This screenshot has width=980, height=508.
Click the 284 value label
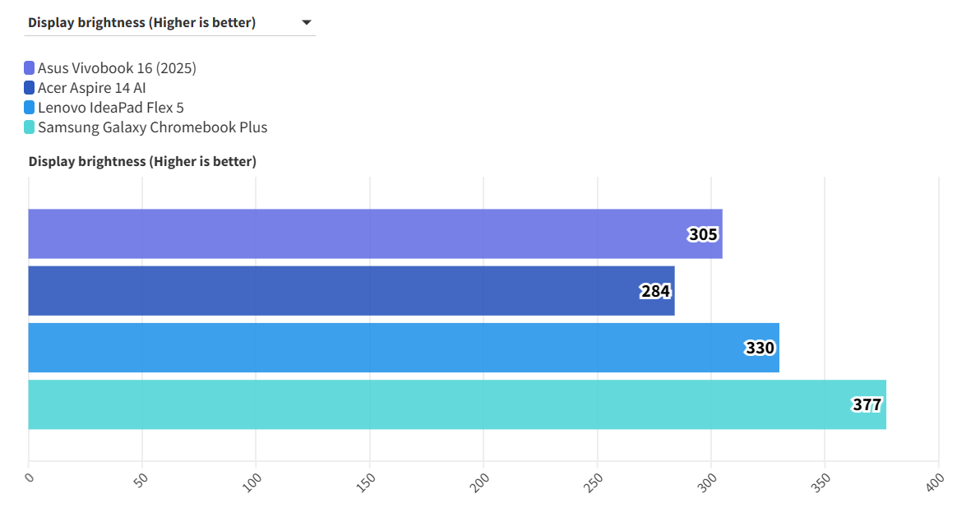click(x=655, y=291)
